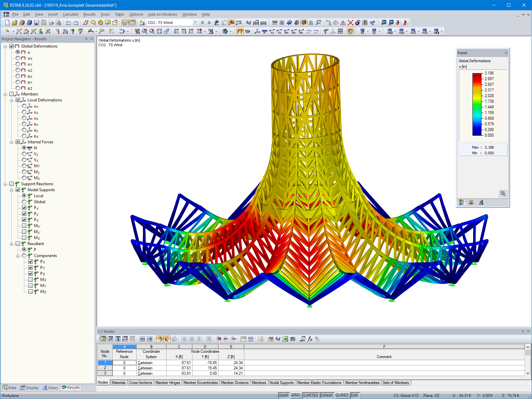The width and height of the screenshot is (532, 399).
Task: Collapse the Local Deformations branch
Action: pyautogui.click(x=11, y=100)
